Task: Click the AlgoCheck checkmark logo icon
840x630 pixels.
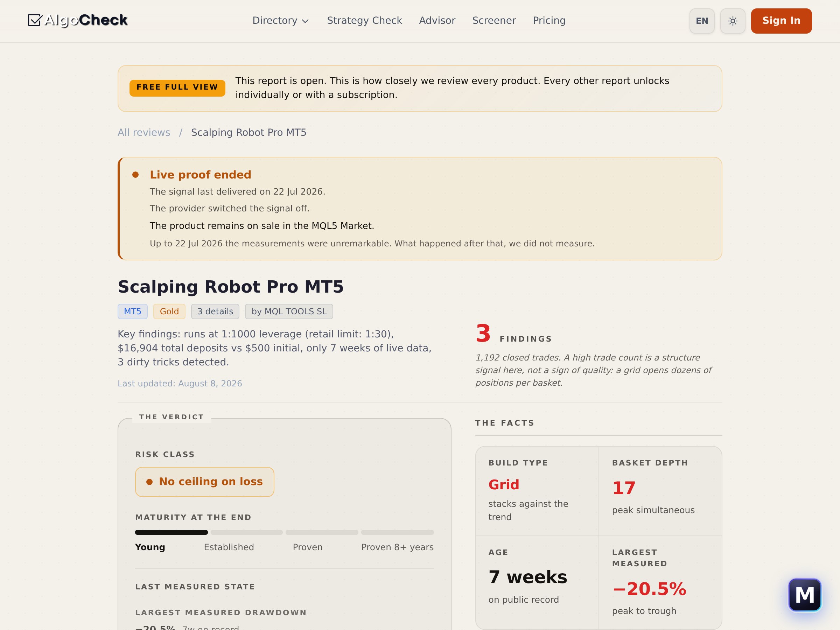Action: (35, 20)
